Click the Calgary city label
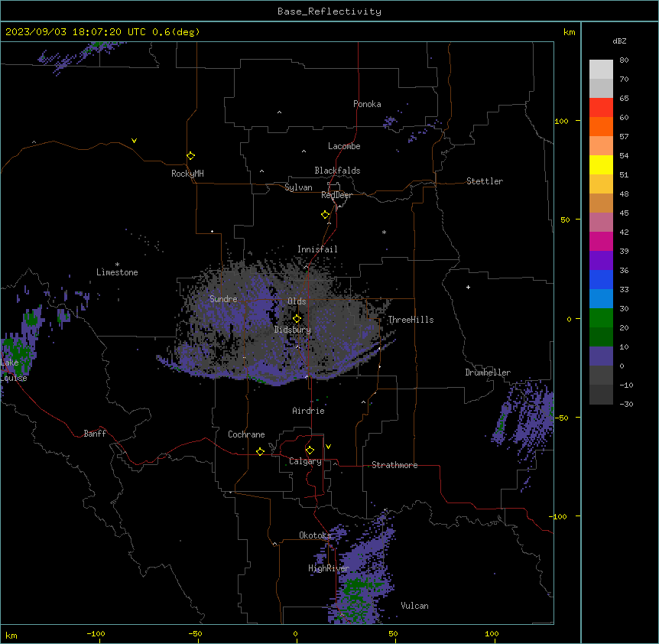659x644 pixels. pos(305,461)
